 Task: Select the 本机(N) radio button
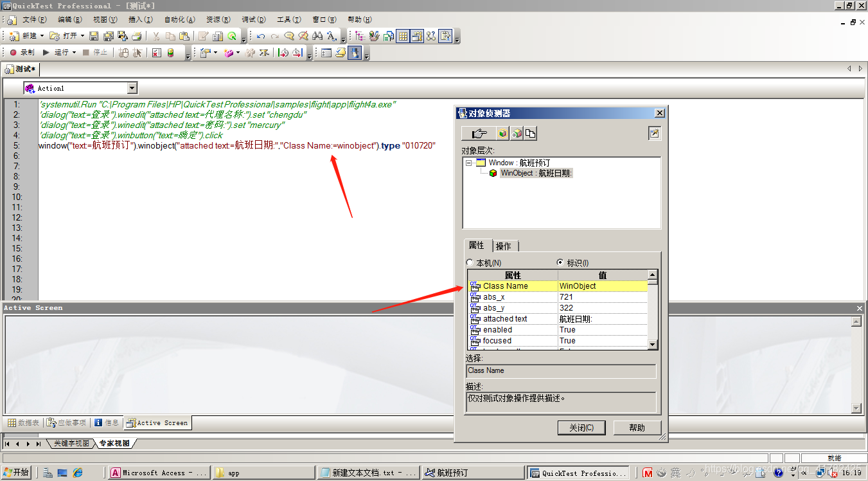[470, 262]
